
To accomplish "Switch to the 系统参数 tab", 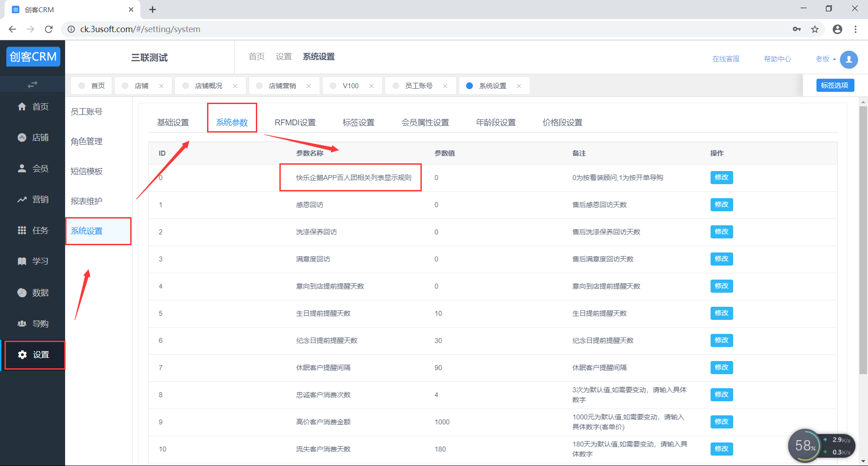I will click(232, 123).
